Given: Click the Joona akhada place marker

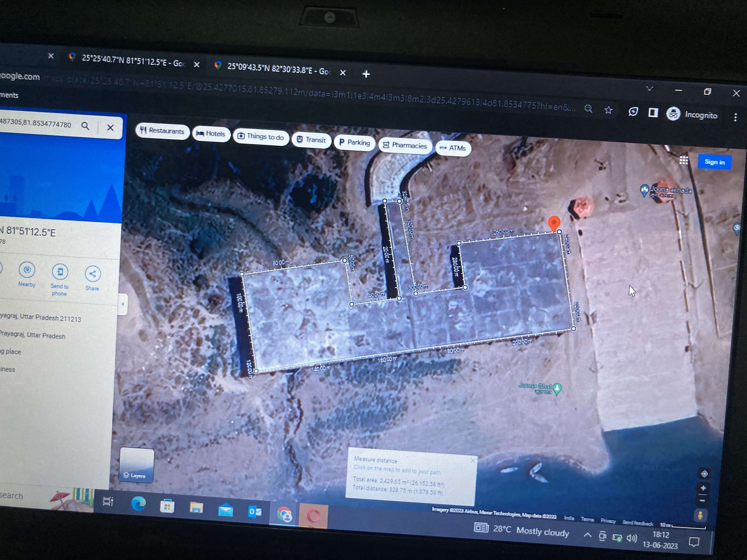Looking at the screenshot, I should (x=644, y=190).
